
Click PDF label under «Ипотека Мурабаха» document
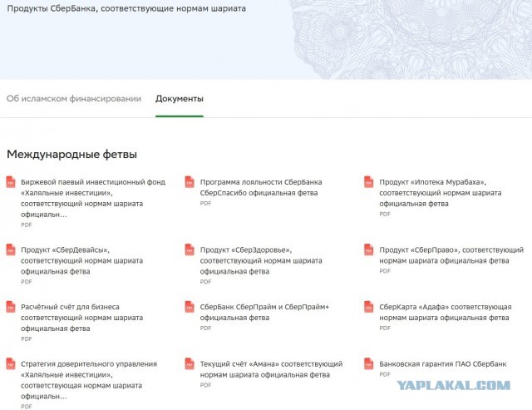tap(385, 214)
